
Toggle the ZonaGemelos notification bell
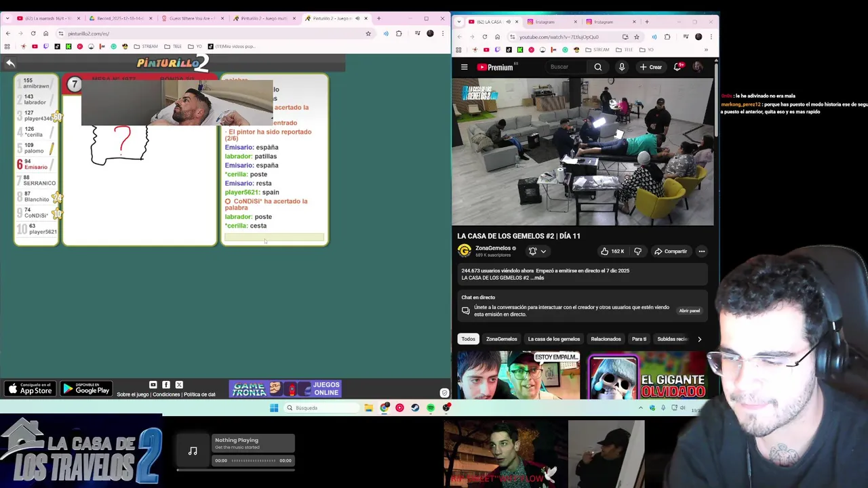[532, 251]
